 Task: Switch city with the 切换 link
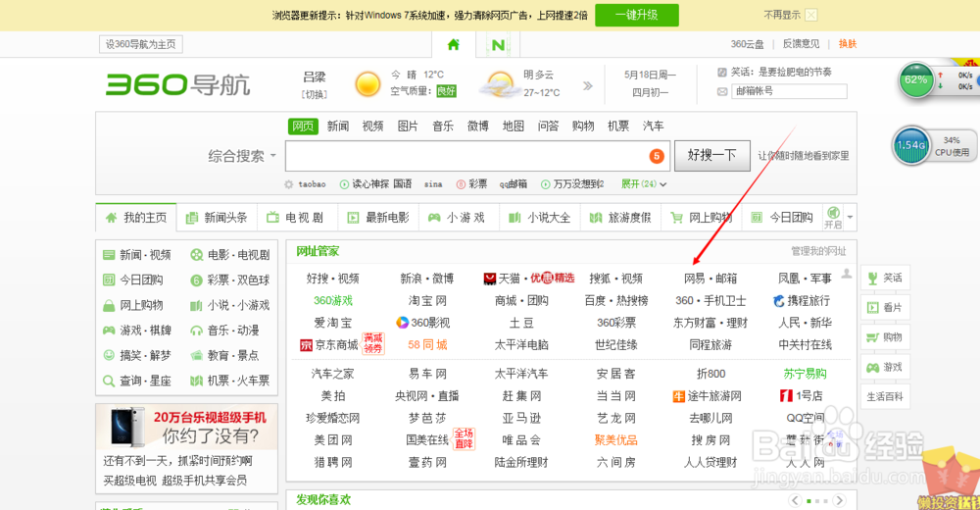(315, 94)
